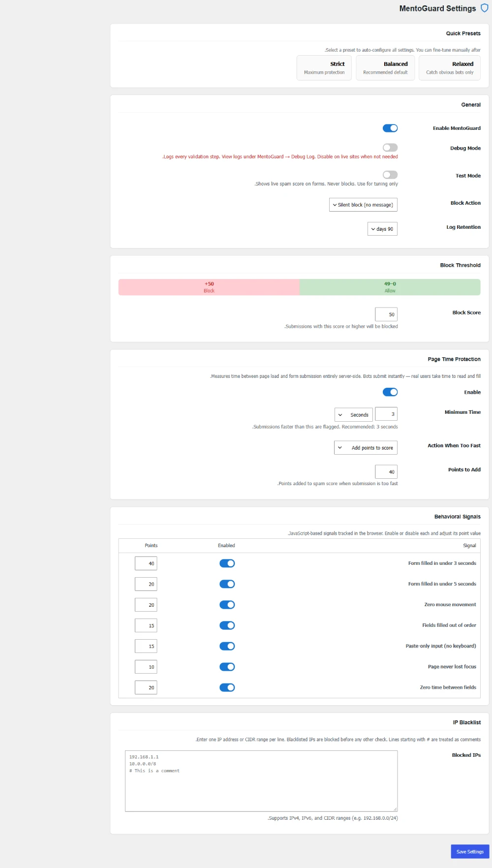Edit points for Form filled under 5 seconds
Viewport: 492px width, 868px height.
tap(146, 584)
